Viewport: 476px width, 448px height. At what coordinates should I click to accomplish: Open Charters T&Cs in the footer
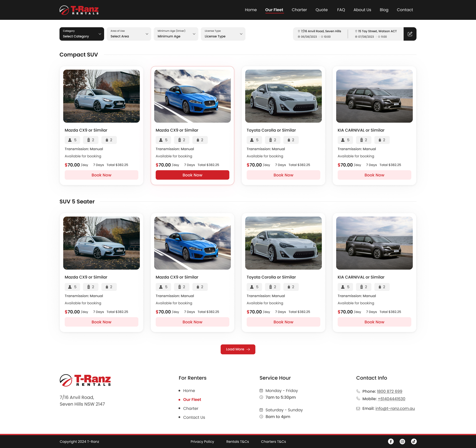(x=273, y=442)
